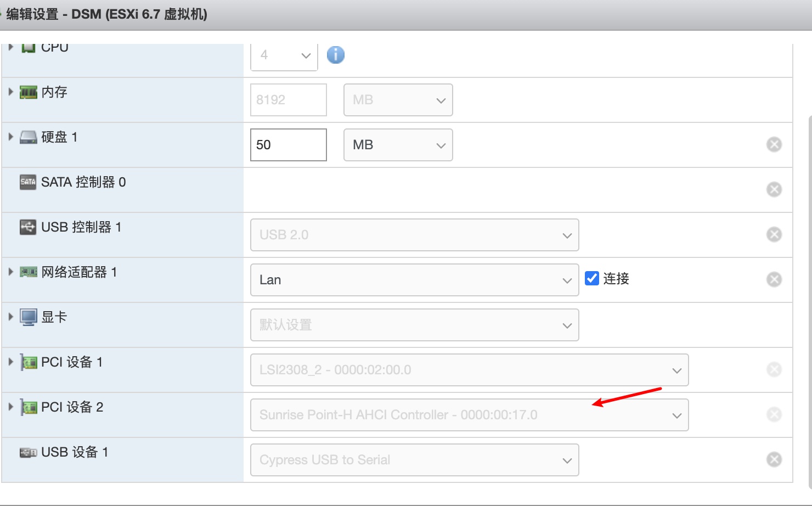
Task: Open the Lan network dropdown
Action: coord(414,280)
